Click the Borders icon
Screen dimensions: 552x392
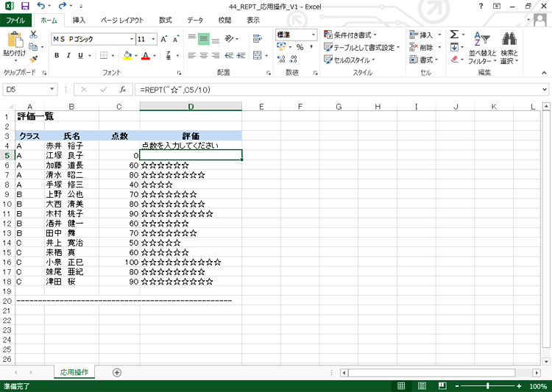tap(104, 55)
